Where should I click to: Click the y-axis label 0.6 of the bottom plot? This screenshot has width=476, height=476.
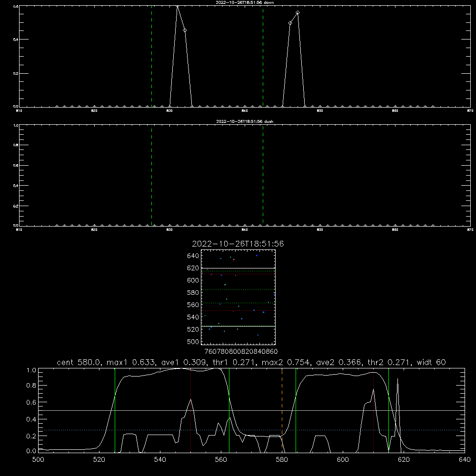(31, 402)
